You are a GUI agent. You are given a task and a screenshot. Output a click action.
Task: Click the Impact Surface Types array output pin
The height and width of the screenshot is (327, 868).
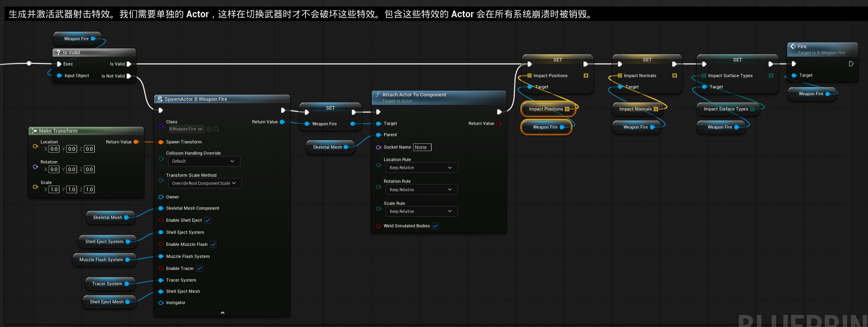coord(771,76)
